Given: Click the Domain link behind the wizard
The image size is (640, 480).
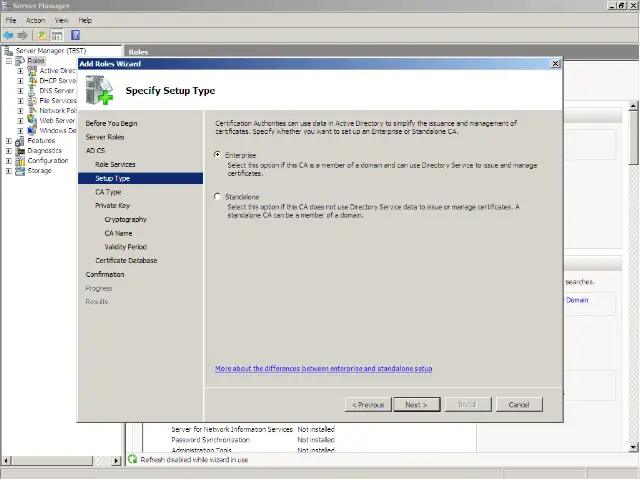Looking at the screenshot, I should pos(577,300).
